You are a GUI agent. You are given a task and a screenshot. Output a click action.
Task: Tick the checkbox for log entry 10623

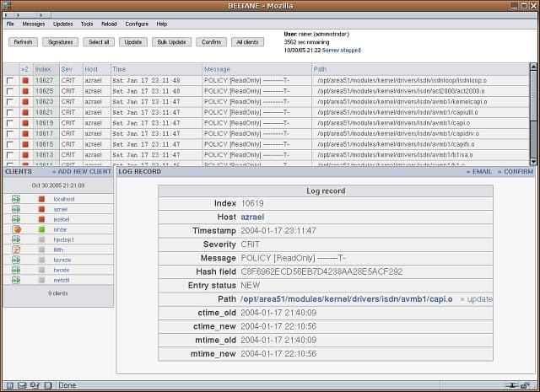pos(10,102)
